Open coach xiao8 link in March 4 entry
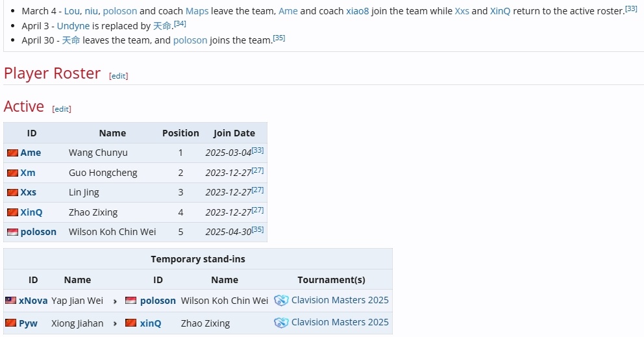The height and width of the screenshot is (337, 644). point(357,11)
